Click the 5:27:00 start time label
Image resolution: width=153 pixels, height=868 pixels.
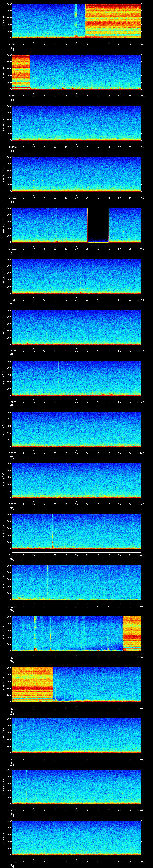(x=12, y=708)
